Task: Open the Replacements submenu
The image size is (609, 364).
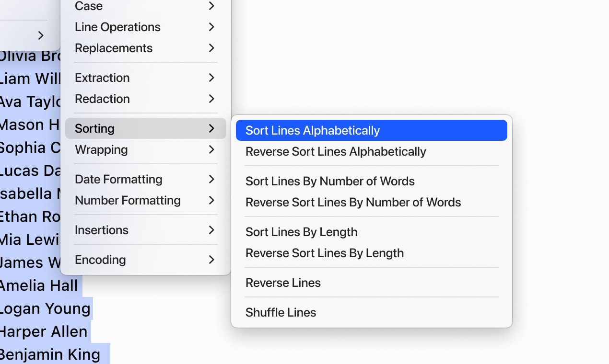Action: click(146, 48)
